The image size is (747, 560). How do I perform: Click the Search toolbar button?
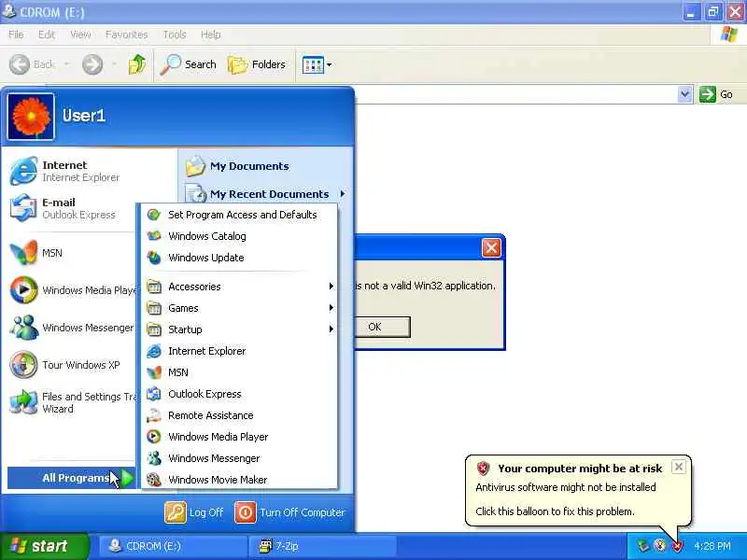(x=189, y=64)
